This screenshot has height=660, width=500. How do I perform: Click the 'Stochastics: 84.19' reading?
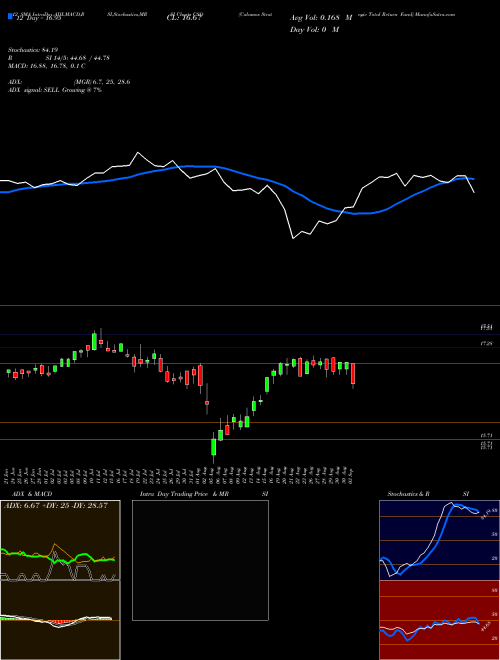33,50
